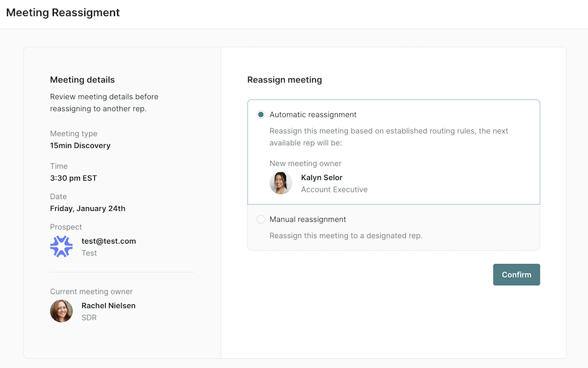Select the Manual reassignment radio button
The image size is (588, 368).
pos(261,219)
